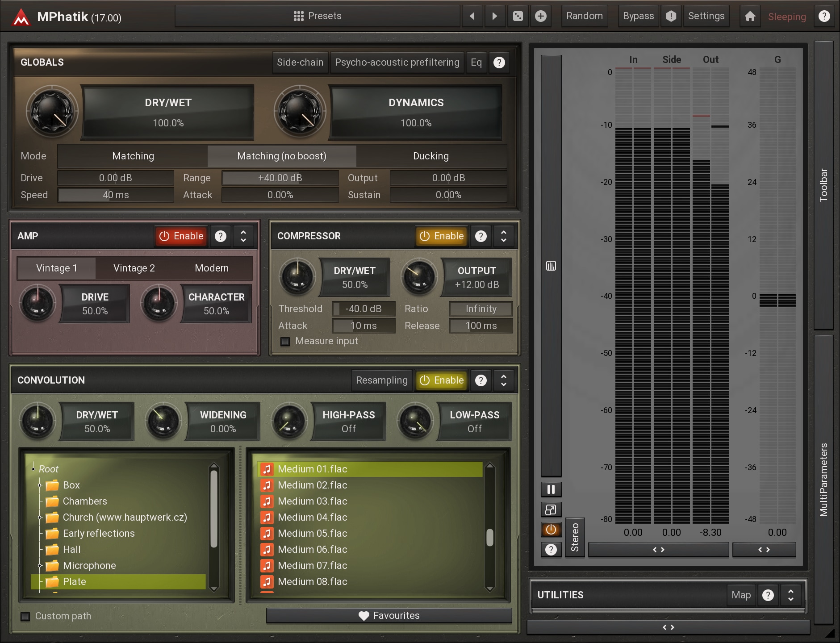The image size is (840, 643).
Task: Open the Globals help question icon
Action: point(499,63)
